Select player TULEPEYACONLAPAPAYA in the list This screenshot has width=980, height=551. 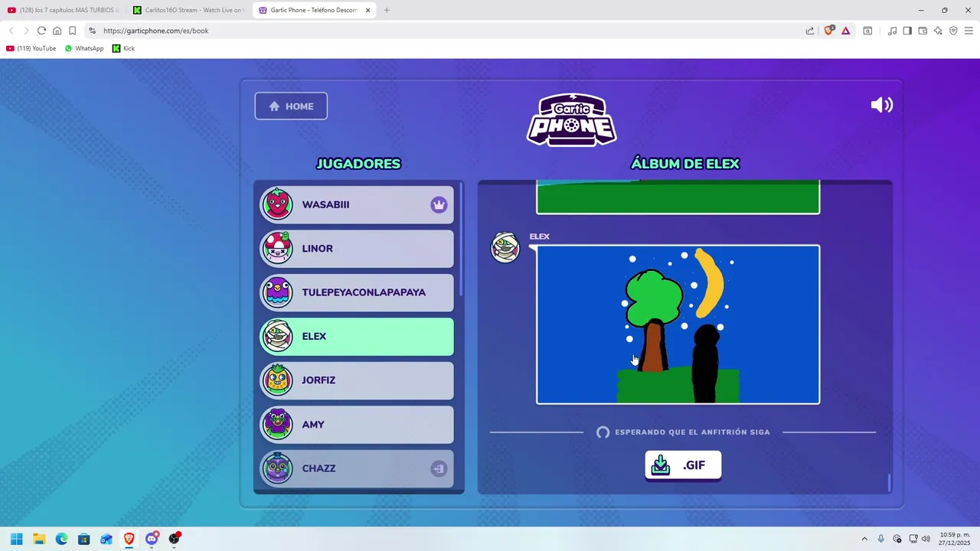(357, 292)
